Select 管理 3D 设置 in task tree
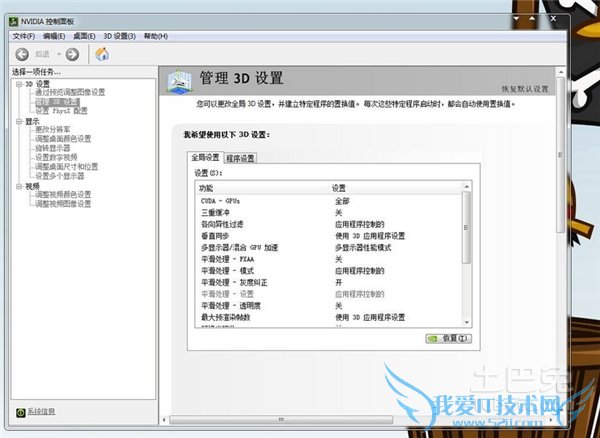 click(57, 102)
